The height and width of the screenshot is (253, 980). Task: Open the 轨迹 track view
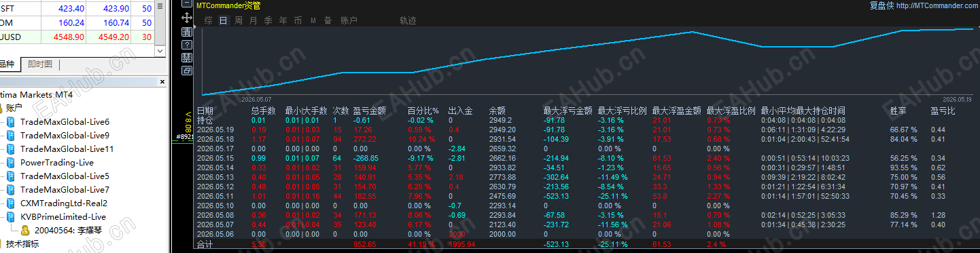[x=408, y=20]
